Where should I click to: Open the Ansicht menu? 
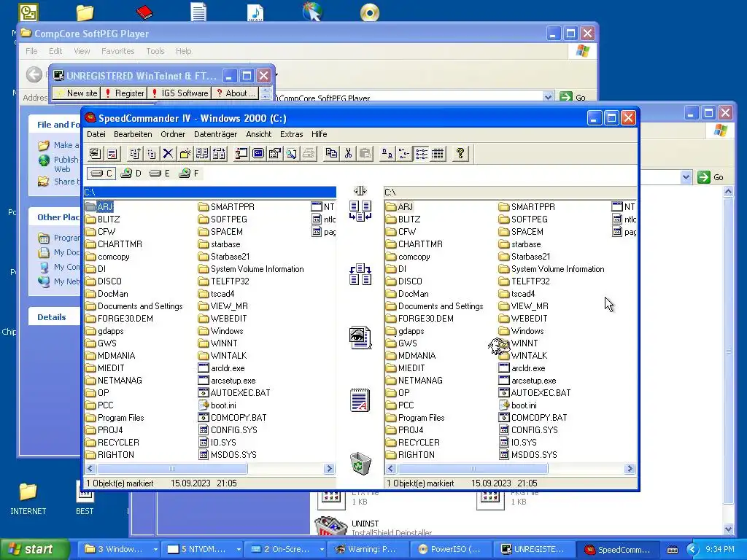(259, 134)
